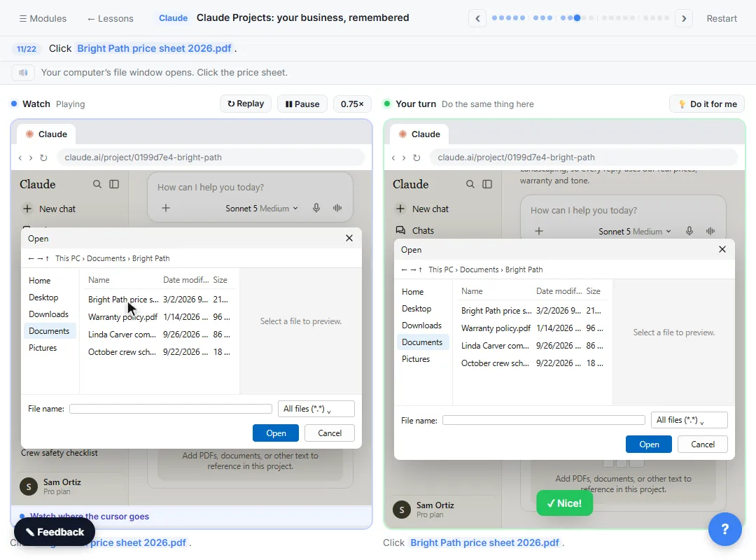The image size is (756, 560).
Task: Reload the page in Watch pane browser
Action: (x=43, y=157)
